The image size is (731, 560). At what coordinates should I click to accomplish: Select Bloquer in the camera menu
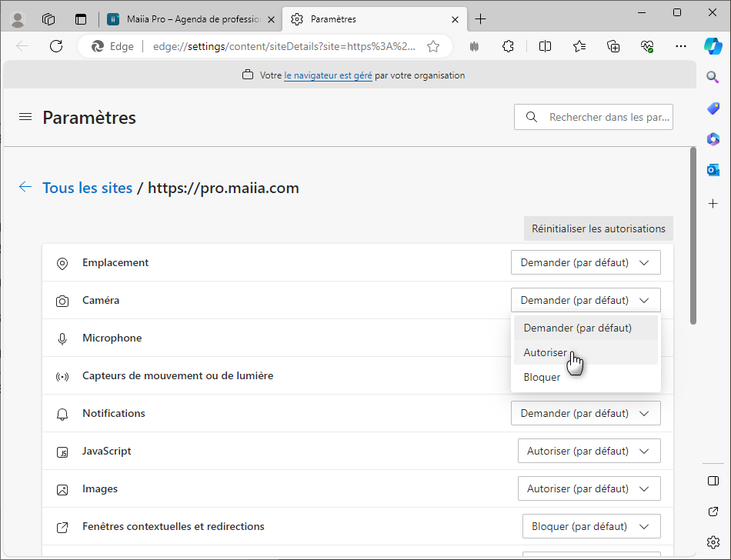click(x=542, y=378)
